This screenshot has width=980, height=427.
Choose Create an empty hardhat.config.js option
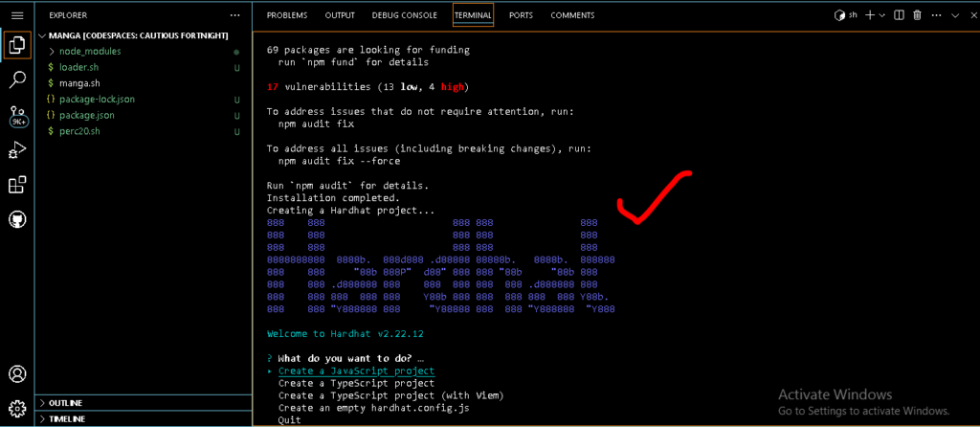(374, 408)
